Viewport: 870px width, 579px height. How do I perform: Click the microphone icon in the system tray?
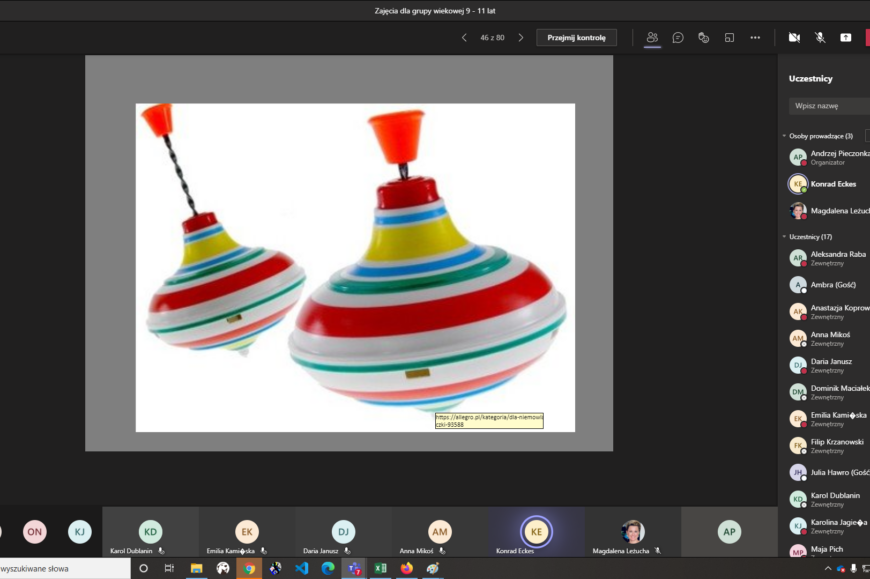pyautogui.click(x=853, y=568)
